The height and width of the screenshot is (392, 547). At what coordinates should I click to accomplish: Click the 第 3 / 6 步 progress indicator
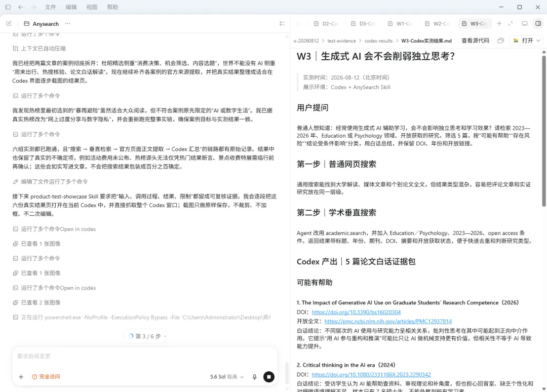pos(145,336)
